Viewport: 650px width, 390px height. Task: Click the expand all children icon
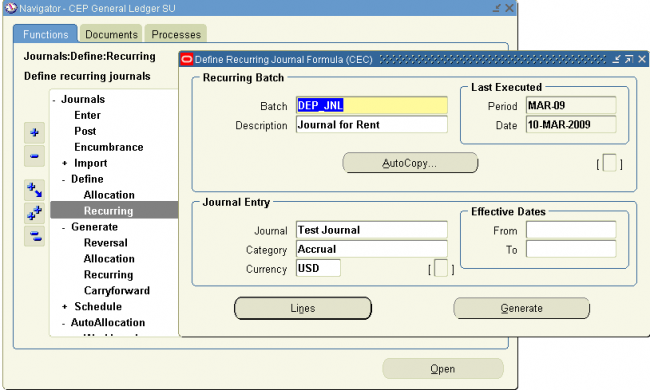(x=34, y=190)
